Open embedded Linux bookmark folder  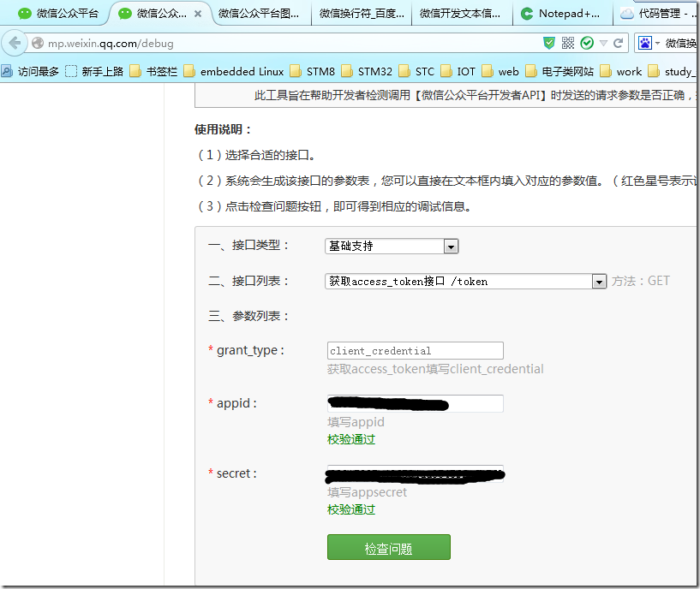pos(234,71)
